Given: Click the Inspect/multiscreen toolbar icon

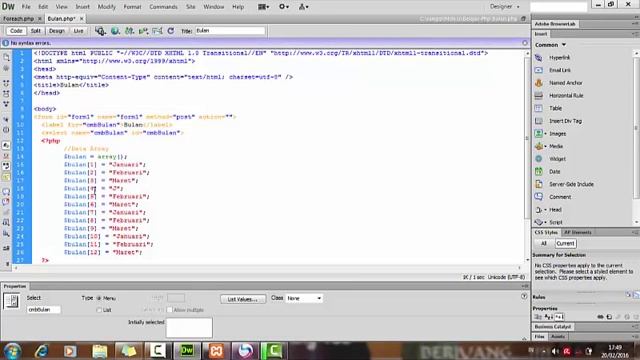Looking at the screenshot, I should tap(100, 31).
